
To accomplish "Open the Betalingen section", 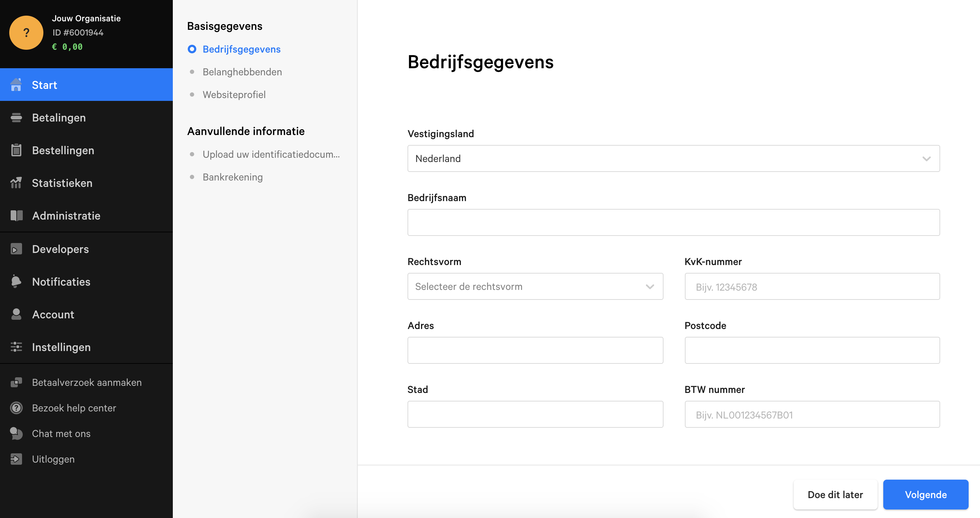I will click(86, 118).
